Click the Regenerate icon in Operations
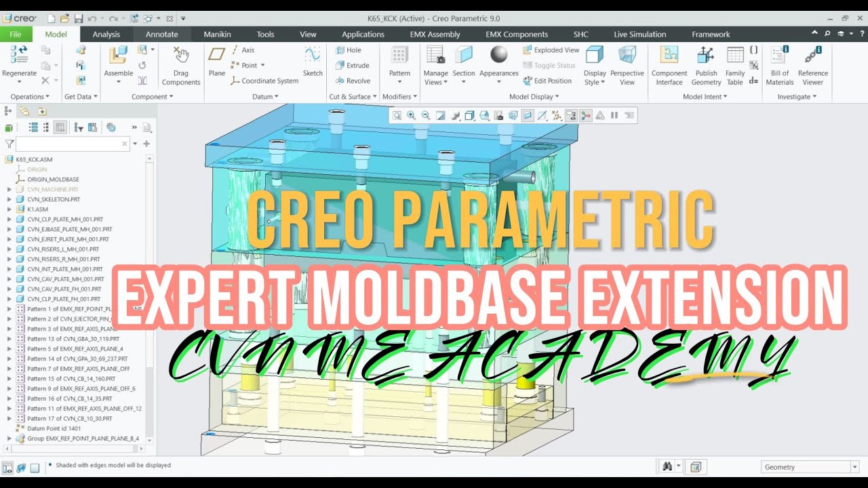The height and width of the screenshot is (488, 868). (x=19, y=56)
